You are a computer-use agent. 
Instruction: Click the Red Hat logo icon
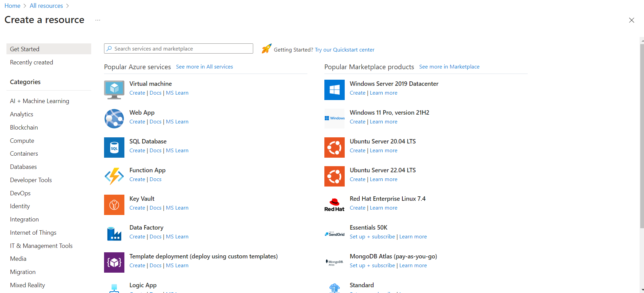(335, 205)
